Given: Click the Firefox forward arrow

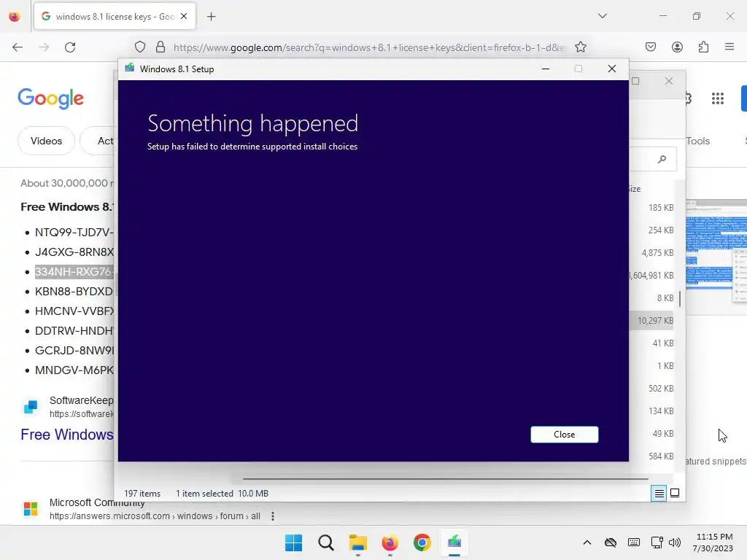Looking at the screenshot, I should pyautogui.click(x=44, y=47).
